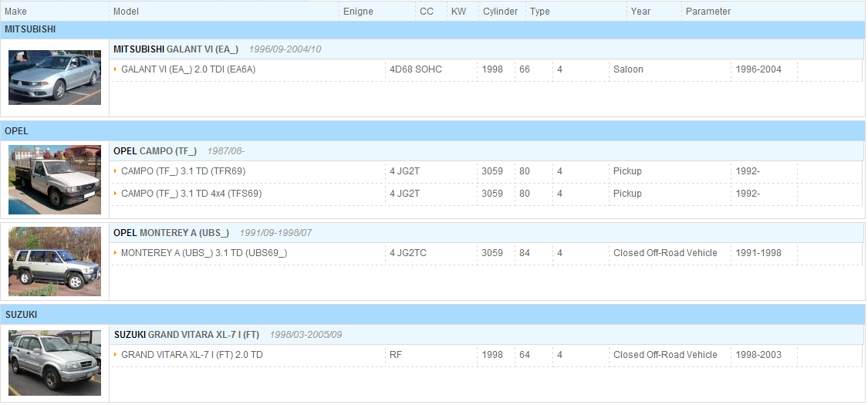Click Pickup type in CAMPO TFR69 row
The height and width of the screenshot is (405, 868).
pos(628,171)
